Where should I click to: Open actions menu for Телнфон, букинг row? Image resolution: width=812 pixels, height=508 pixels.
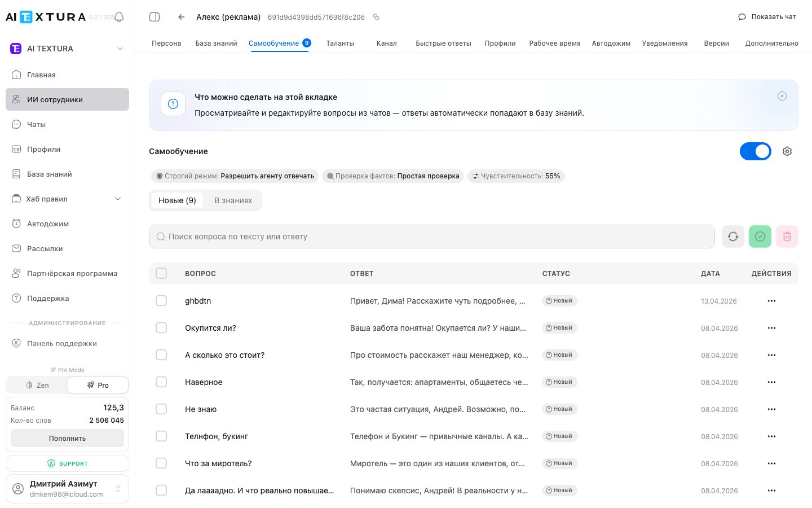pos(771,436)
